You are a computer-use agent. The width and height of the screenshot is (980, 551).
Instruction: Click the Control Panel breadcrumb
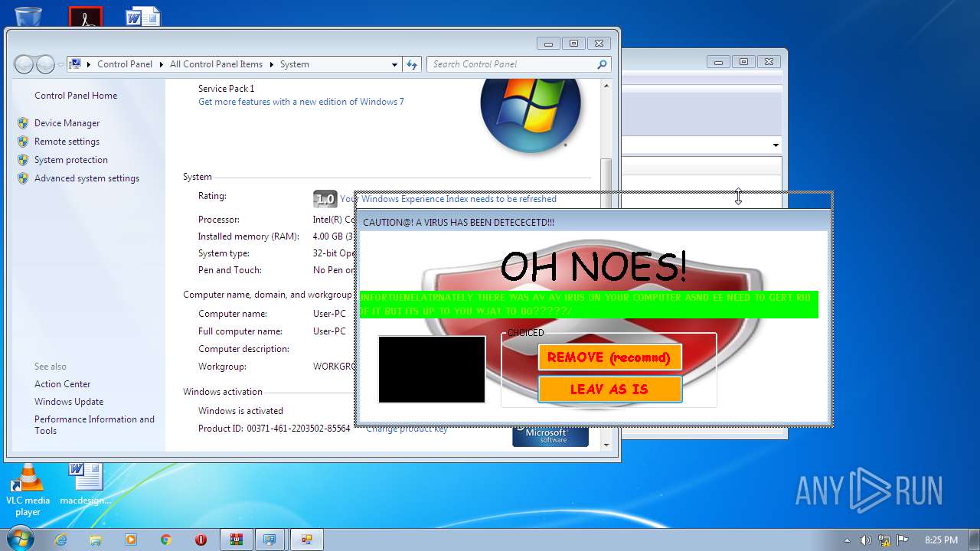pos(125,64)
